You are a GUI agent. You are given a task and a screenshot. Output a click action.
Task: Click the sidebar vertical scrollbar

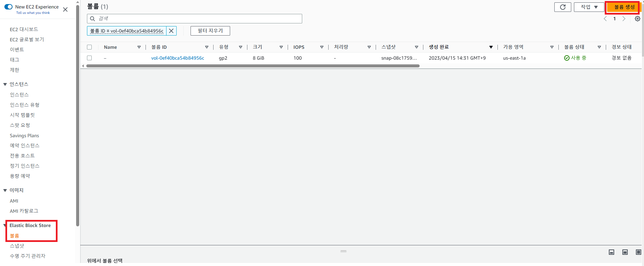point(78,116)
